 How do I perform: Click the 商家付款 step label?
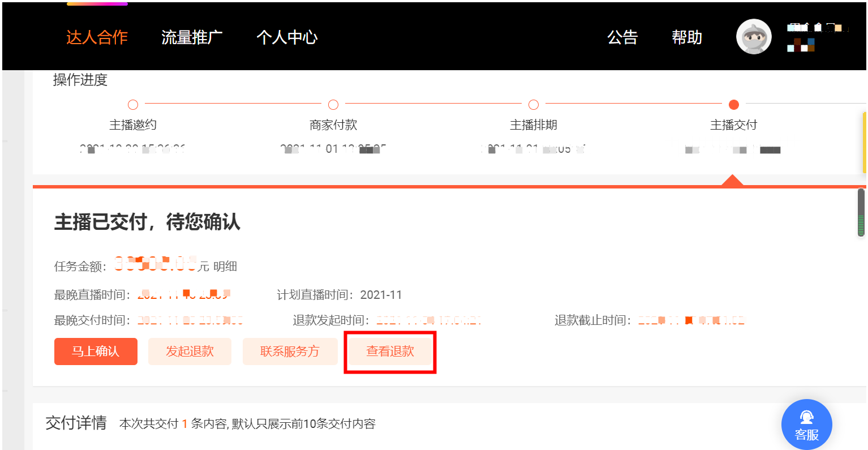(x=333, y=125)
